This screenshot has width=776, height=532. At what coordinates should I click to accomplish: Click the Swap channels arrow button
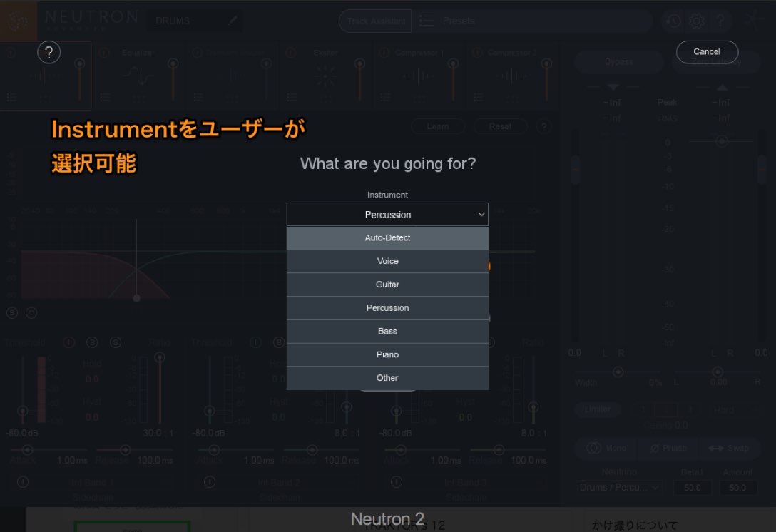pyautogui.click(x=728, y=448)
